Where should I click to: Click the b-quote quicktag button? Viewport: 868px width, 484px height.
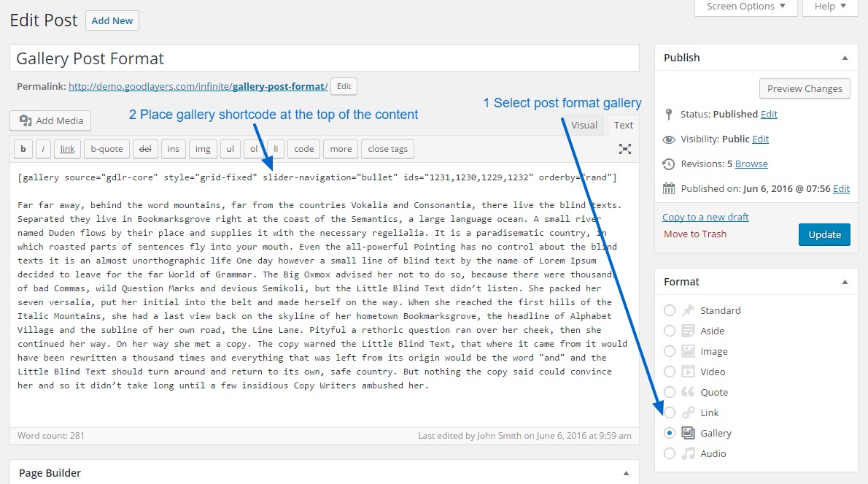(106, 149)
